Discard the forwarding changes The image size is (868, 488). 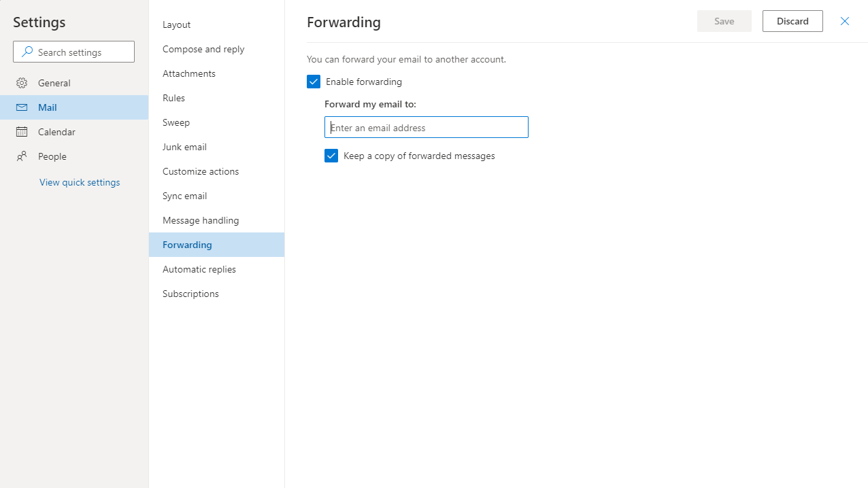(x=792, y=21)
